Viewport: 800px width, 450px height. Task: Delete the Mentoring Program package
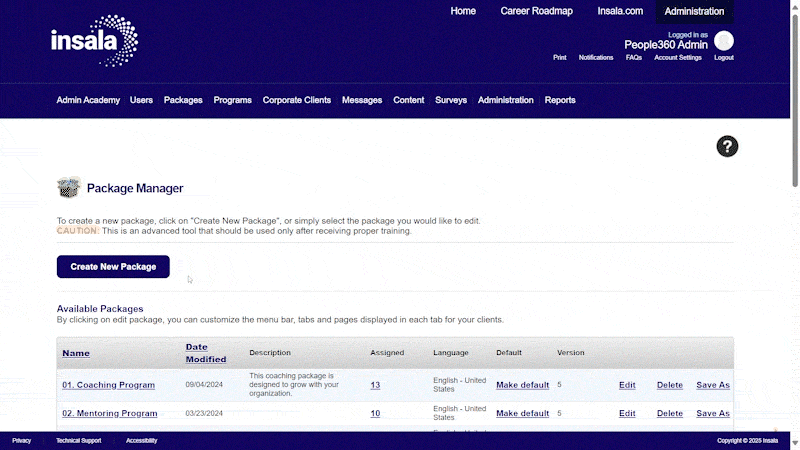(x=670, y=413)
